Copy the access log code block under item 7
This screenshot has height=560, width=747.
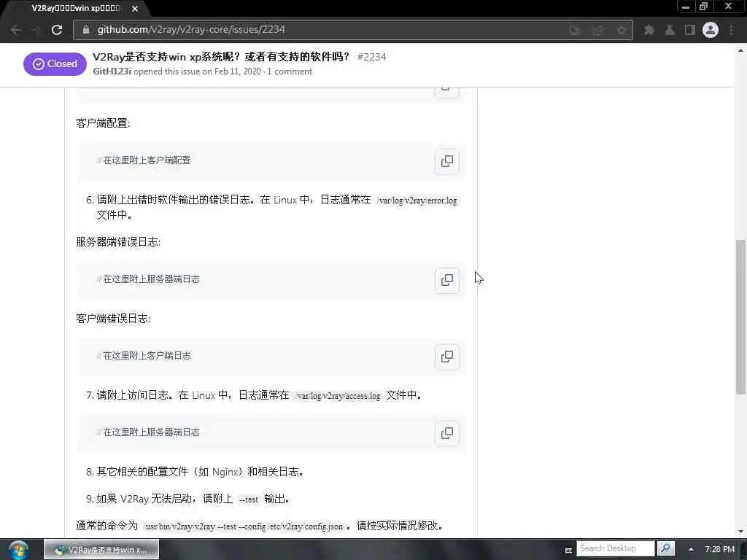[447, 433]
